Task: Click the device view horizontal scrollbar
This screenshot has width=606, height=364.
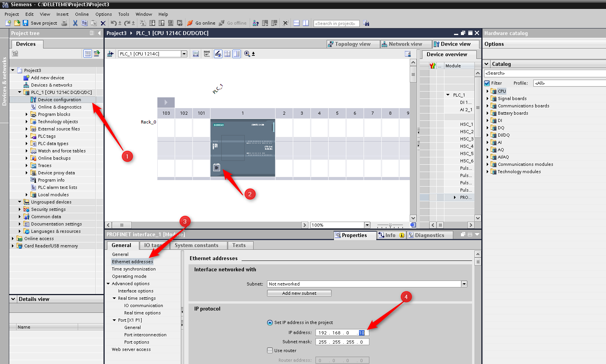Action: [207, 225]
